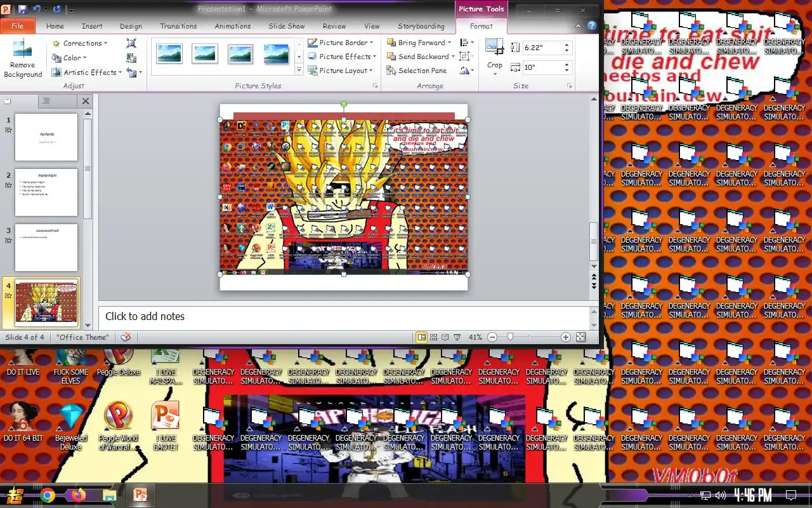Switch to Slides thumbnail pane tab

[8, 101]
